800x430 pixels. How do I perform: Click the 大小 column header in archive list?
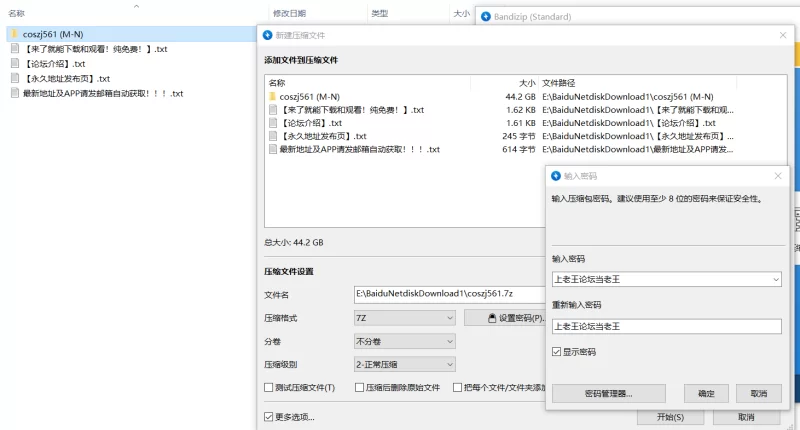[527, 83]
